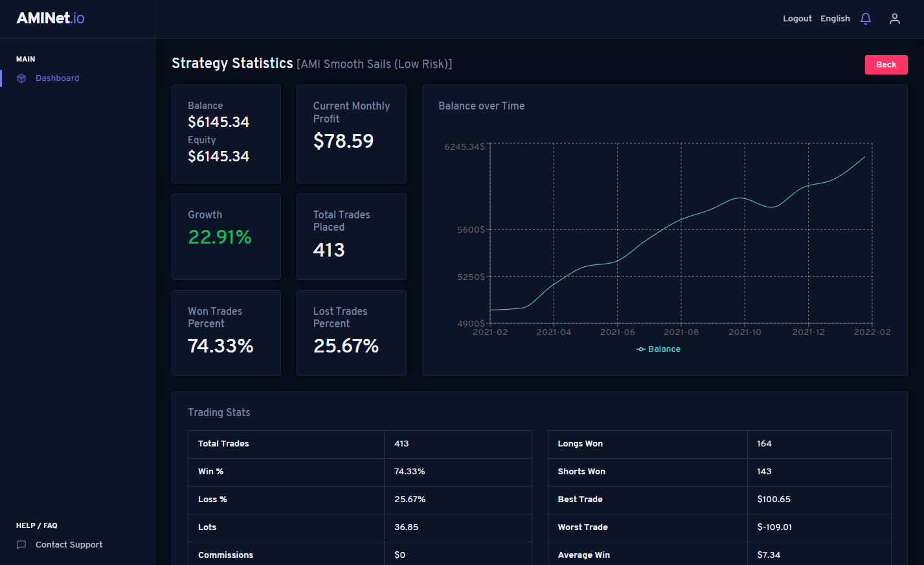Image resolution: width=924 pixels, height=565 pixels.
Task: Toggle the Balance series legend marker
Action: (641, 349)
